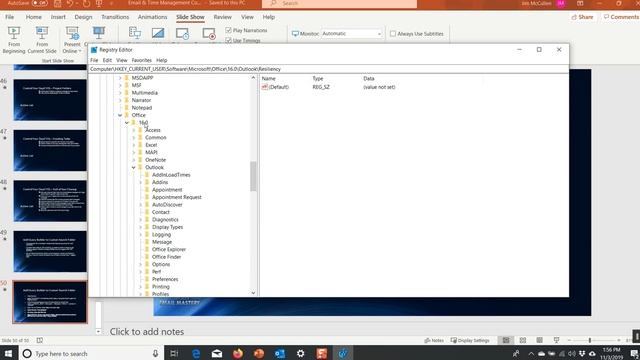Open the Mail app from the taskbar
The image size is (640, 360).
pyautogui.click(x=217, y=353)
